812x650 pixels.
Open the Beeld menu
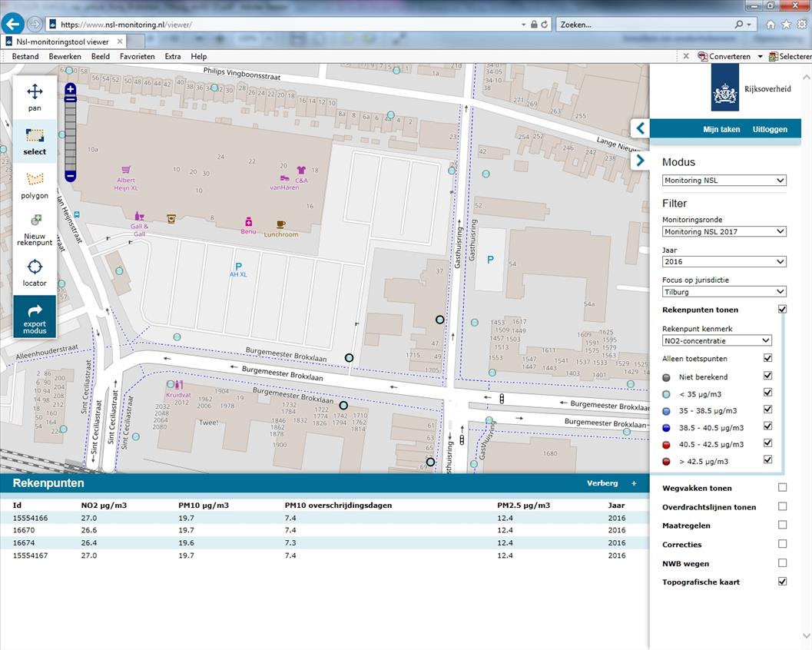pos(101,56)
